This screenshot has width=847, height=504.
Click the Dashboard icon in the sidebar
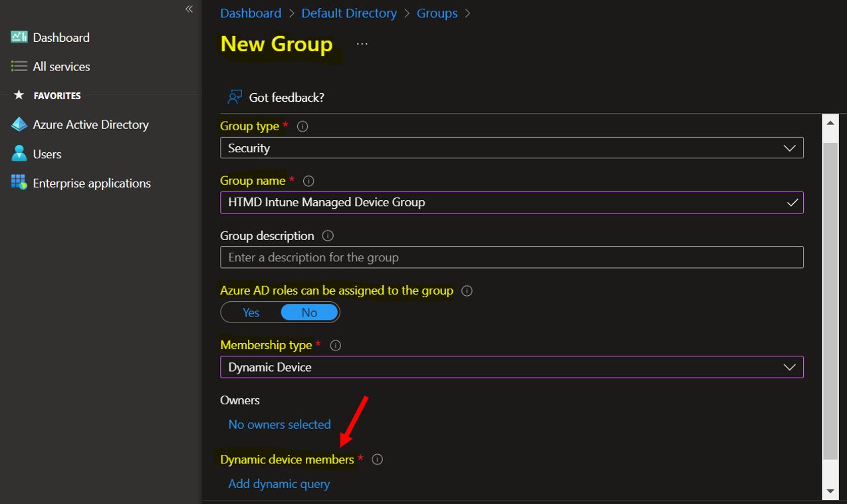tap(18, 37)
